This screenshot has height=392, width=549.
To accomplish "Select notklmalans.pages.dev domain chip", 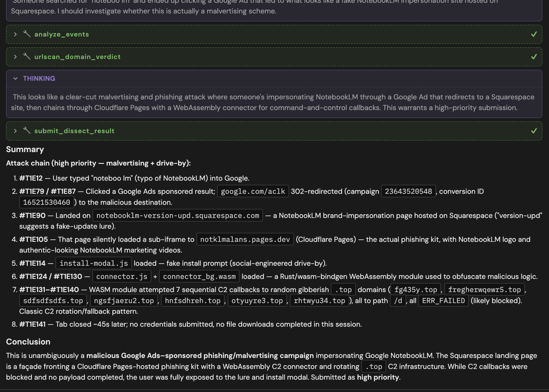I will coord(245,239).
